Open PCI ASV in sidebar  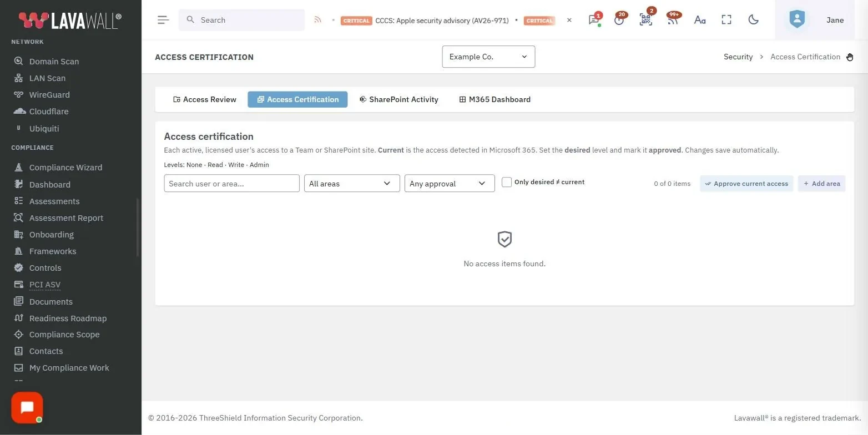pos(45,285)
